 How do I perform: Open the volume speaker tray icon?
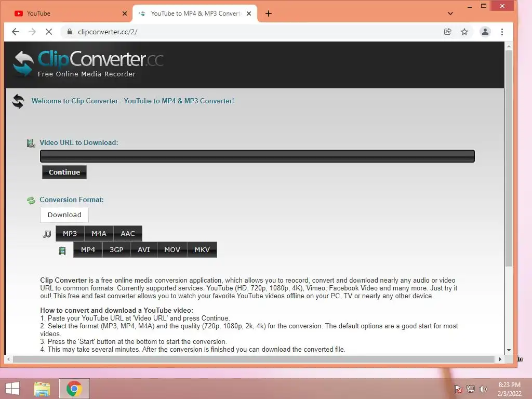pos(483,389)
